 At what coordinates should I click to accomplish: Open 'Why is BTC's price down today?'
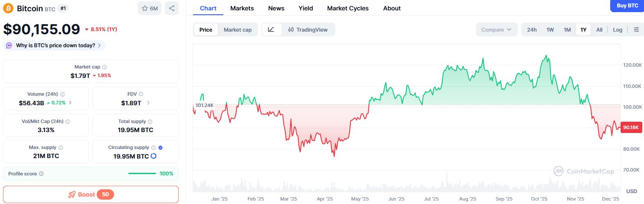[55, 45]
